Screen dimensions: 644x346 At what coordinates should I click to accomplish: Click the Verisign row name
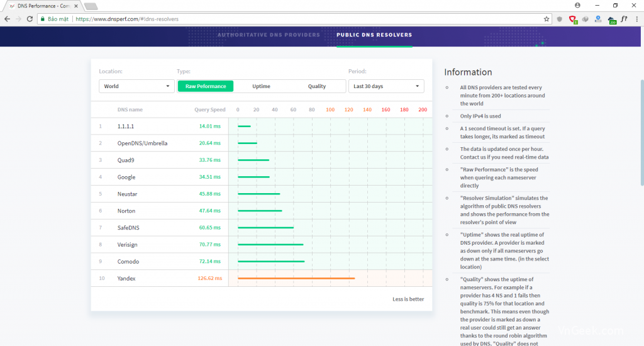coord(127,245)
